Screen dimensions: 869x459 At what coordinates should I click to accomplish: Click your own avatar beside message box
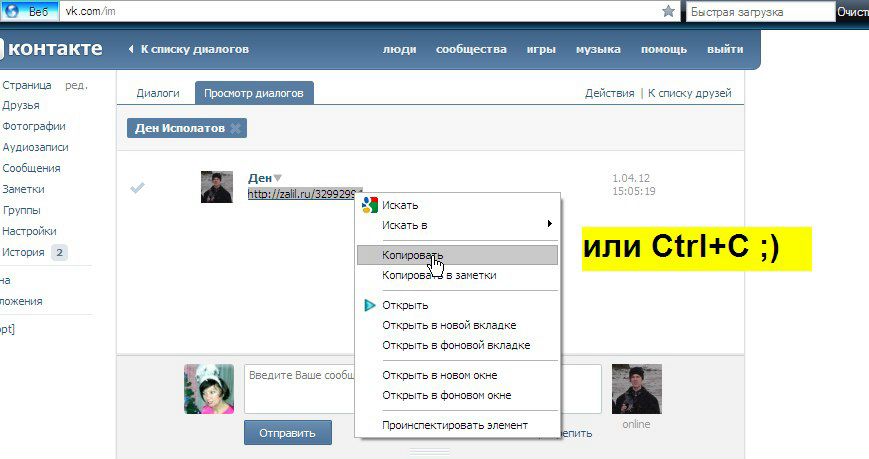(209, 389)
